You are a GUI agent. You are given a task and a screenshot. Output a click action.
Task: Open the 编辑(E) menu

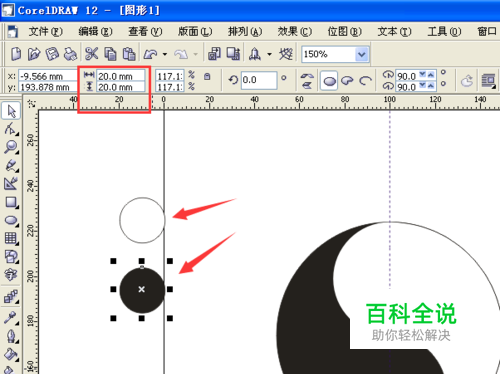click(95, 32)
